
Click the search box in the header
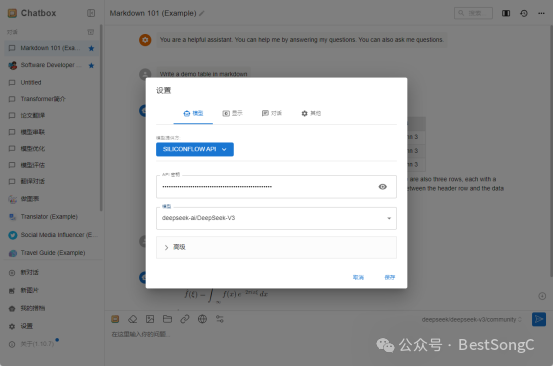point(473,13)
